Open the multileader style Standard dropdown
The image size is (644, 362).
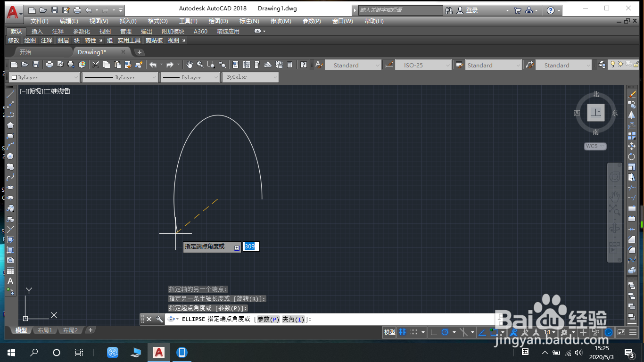click(563, 65)
